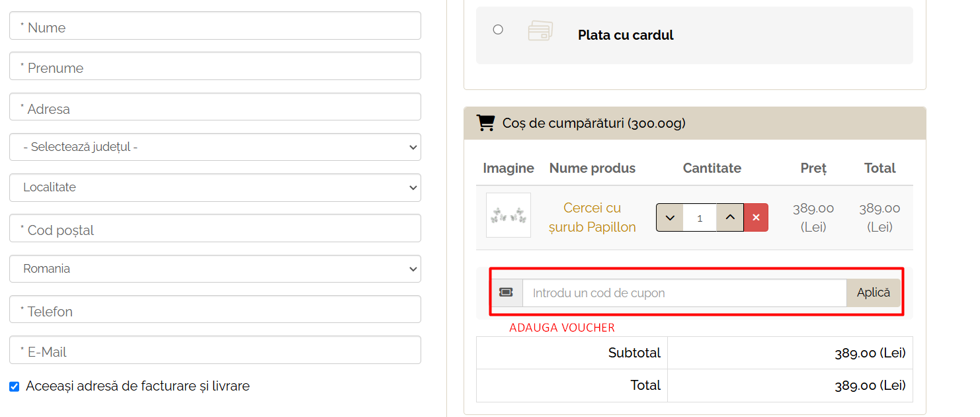Click the E-Mail input field

pos(215,350)
